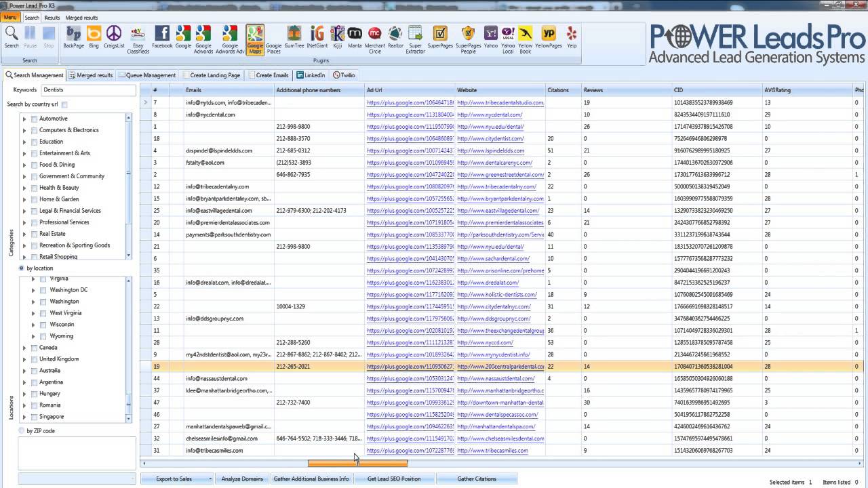Sort by the Reviews column header

click(x=626, y=90)
